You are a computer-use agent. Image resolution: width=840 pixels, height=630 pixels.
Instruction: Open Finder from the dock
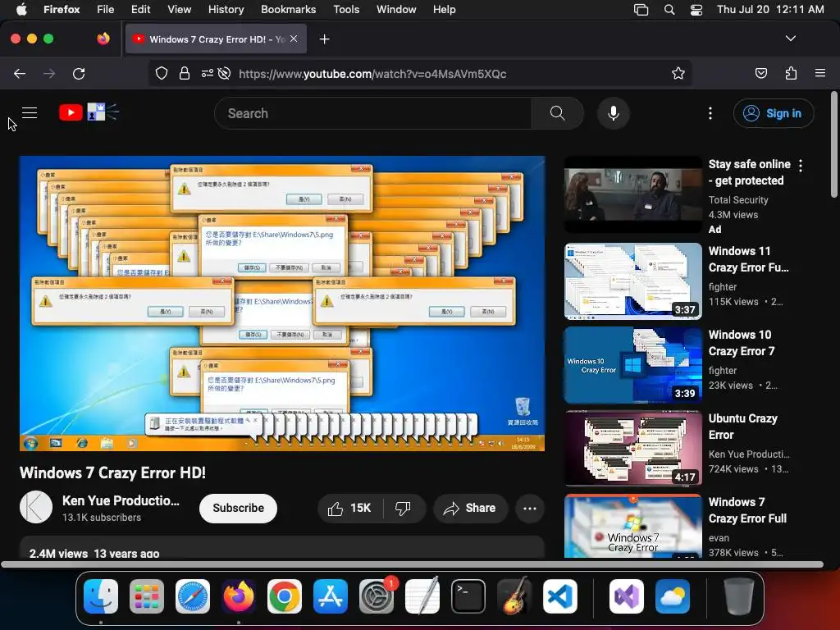coord(101,596)
